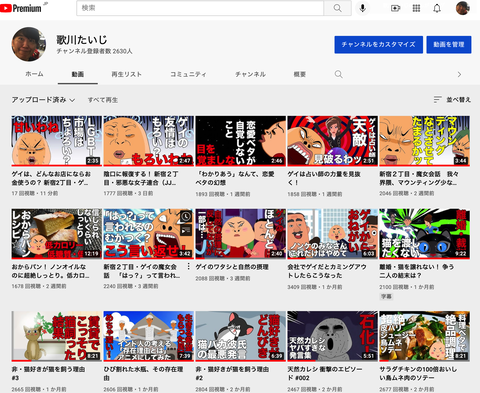480x393 pixels.
Task: Click the tab strip right arrow
Action: tap(459, 74)
